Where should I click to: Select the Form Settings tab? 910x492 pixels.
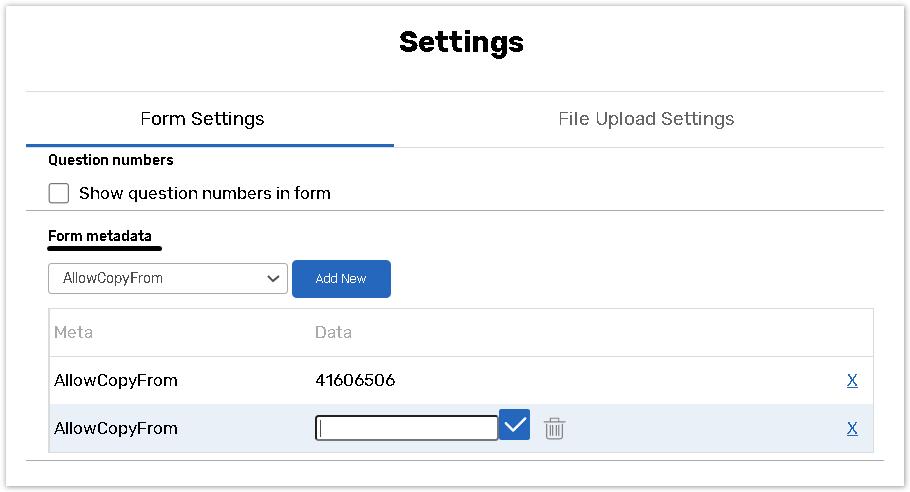[202, 119]
